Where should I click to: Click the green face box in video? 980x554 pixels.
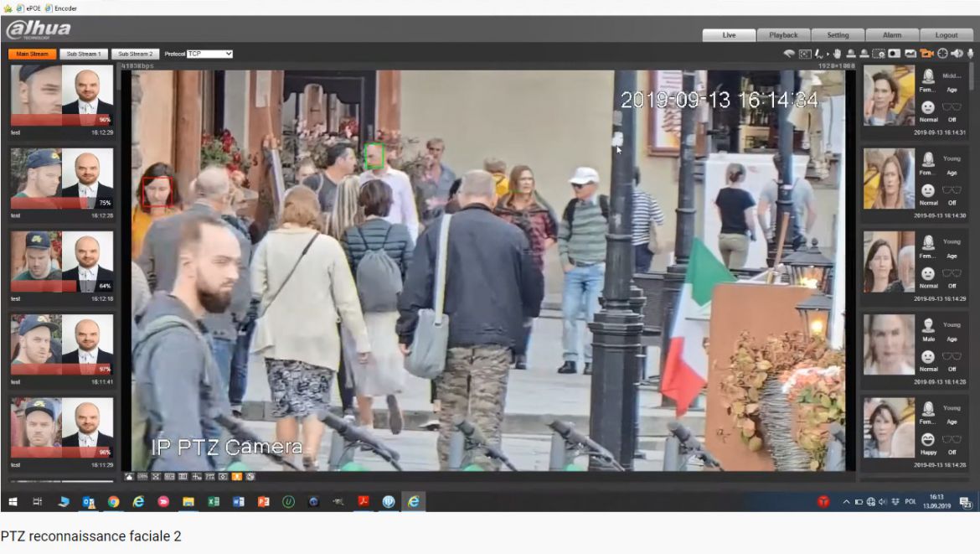tap(374, 156)
